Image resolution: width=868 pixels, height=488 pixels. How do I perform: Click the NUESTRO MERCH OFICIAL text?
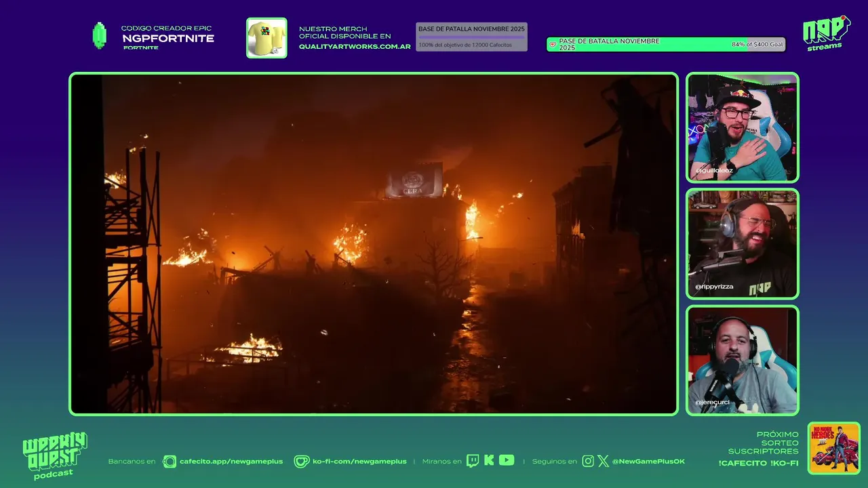click(x=345, y=33)
